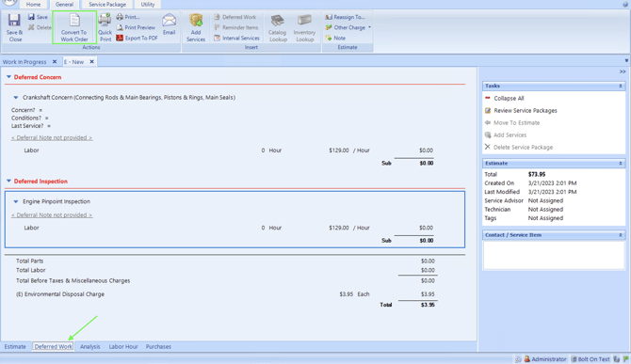
Task: Open the Analysis bottom tab
Action: (90, 346)
